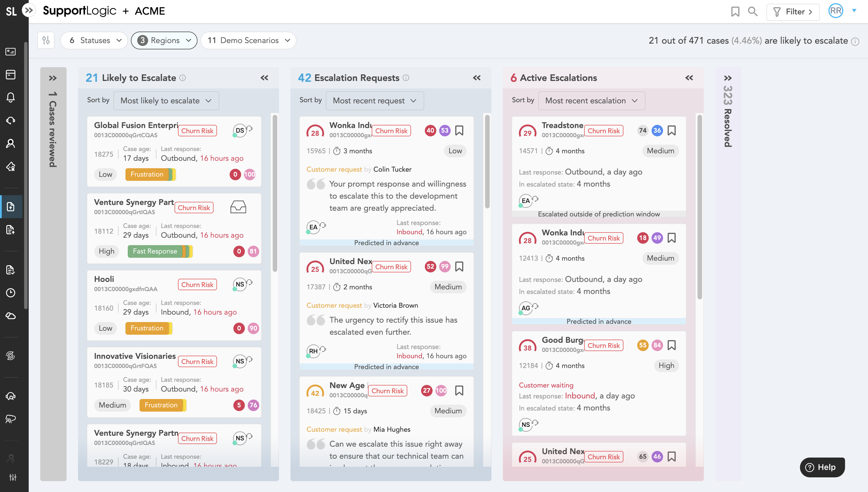The image size is (868, 492).
Task: Open the cases card icon in sidebar
Action: pyautogui.click(x=11, y=52)
